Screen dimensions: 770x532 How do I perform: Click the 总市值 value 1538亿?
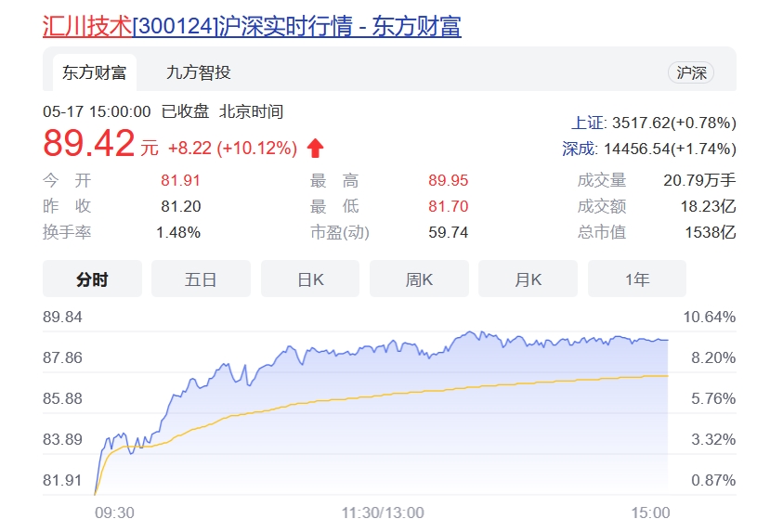(x=711, y=232)
